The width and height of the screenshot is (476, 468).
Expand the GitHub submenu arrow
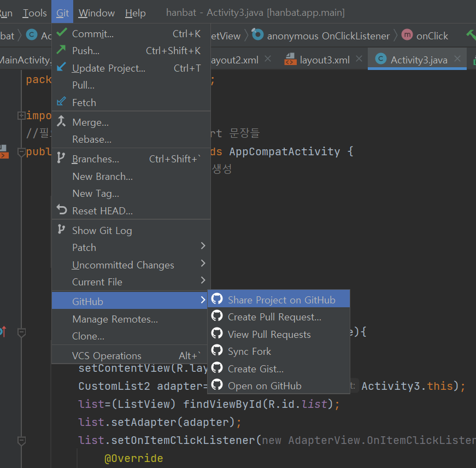[203, 300]
